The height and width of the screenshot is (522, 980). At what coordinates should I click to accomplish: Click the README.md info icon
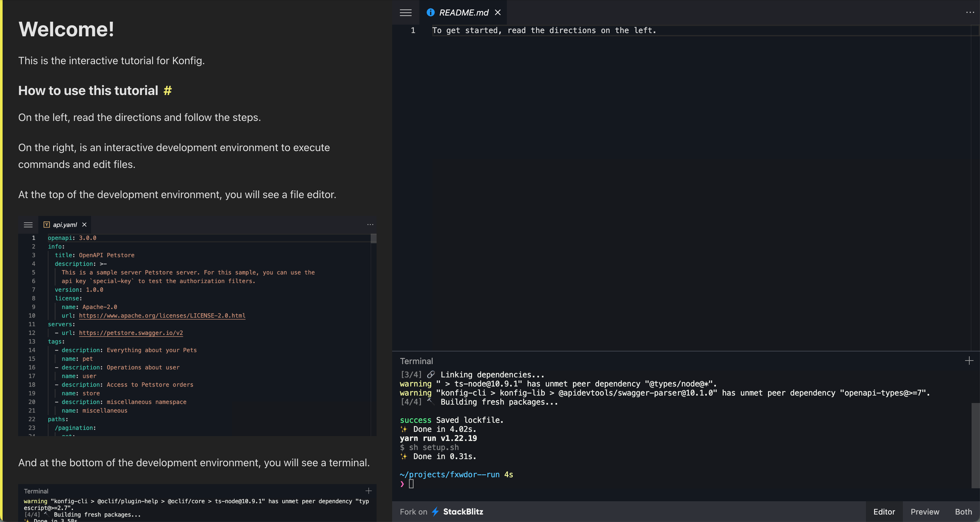(431, 13)
